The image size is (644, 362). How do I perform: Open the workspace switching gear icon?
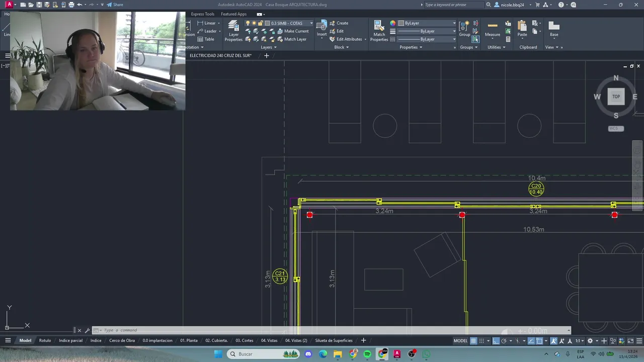click(590, 341)
